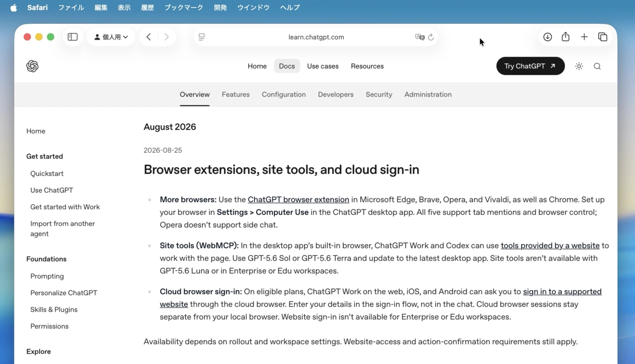Screen dimensions: 635x364
Task: Open the ブックマーク menu
Action: (x=184, y=7)
